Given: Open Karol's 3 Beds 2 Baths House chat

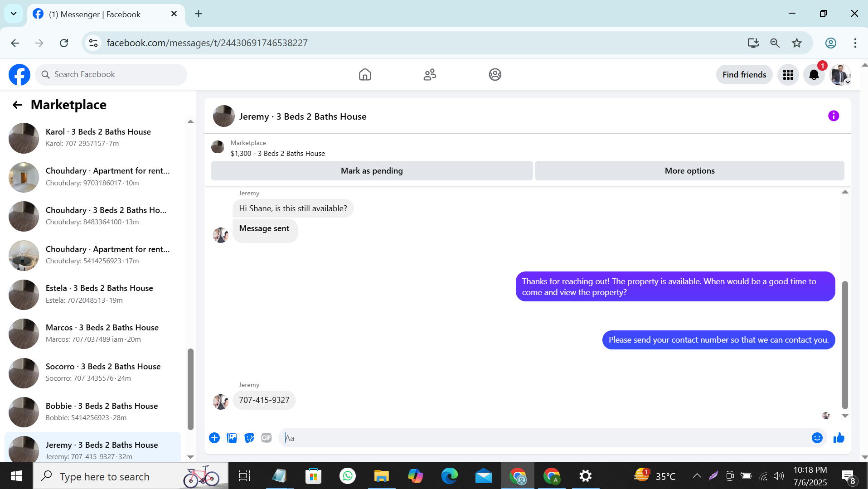Looking at the screenshot, I should (x=92, y=138).
